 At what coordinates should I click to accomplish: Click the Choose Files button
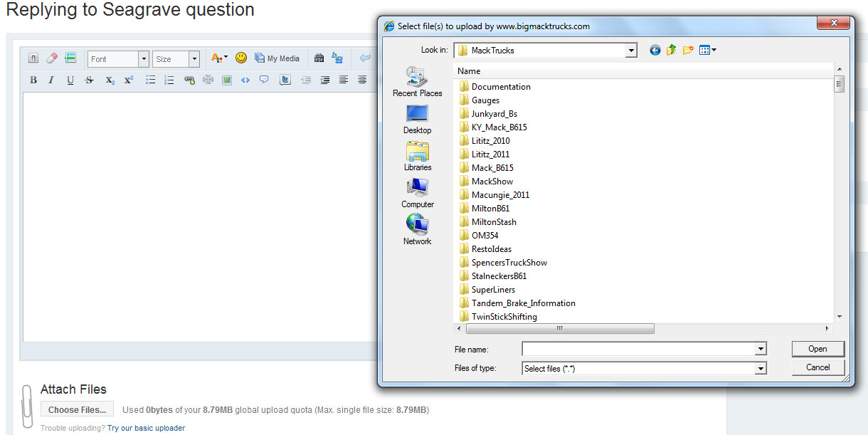click(x=77, y=409)
